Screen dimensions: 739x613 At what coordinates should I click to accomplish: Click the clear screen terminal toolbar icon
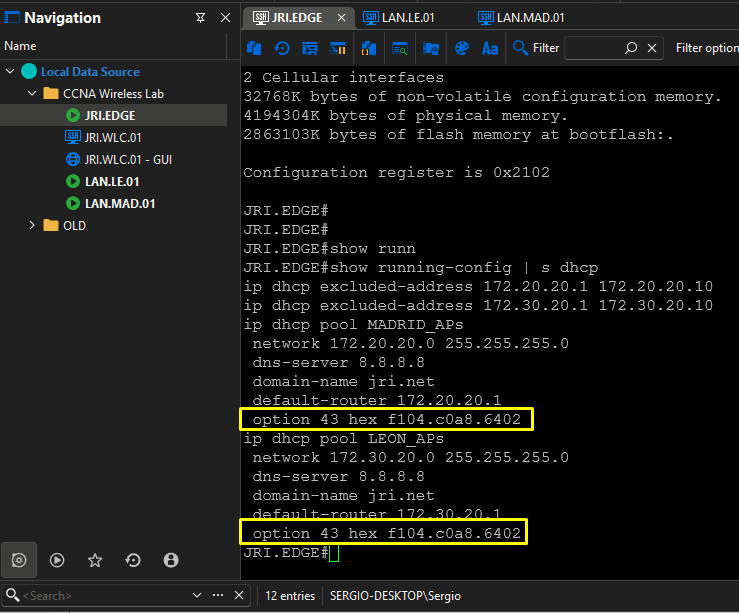pyautogui.click(x=310, y=48)
